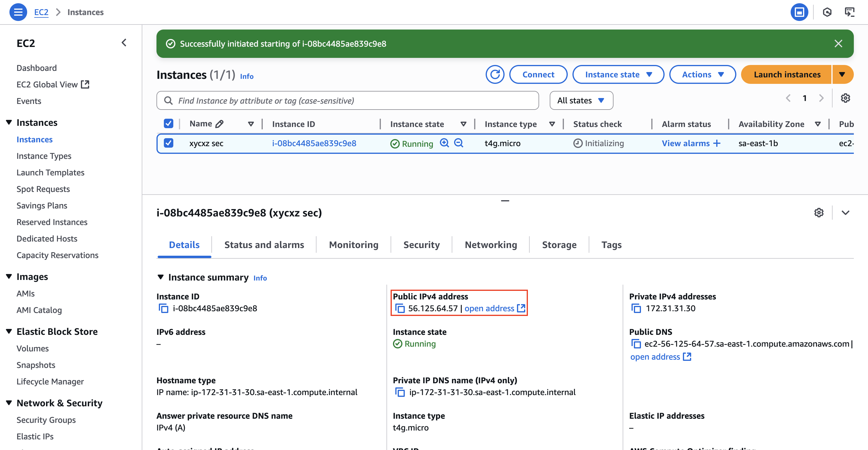Click the zoom-out filter icon beside Running

[458, 143]
